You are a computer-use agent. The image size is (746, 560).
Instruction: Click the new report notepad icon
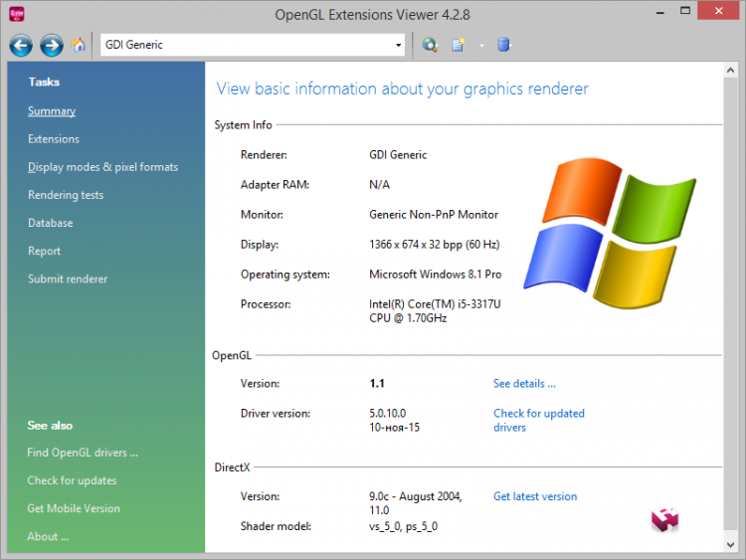[459, 45]
